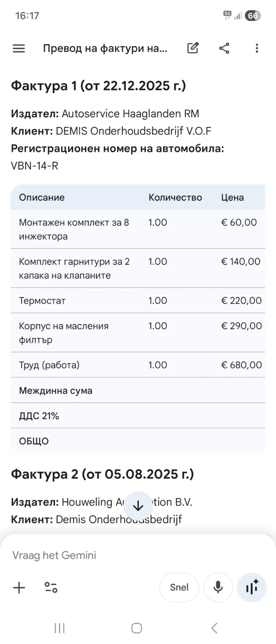This screenshot has height=644, width=276.
Task: Open the hamburger navigation menu
Action: point(19,48)
